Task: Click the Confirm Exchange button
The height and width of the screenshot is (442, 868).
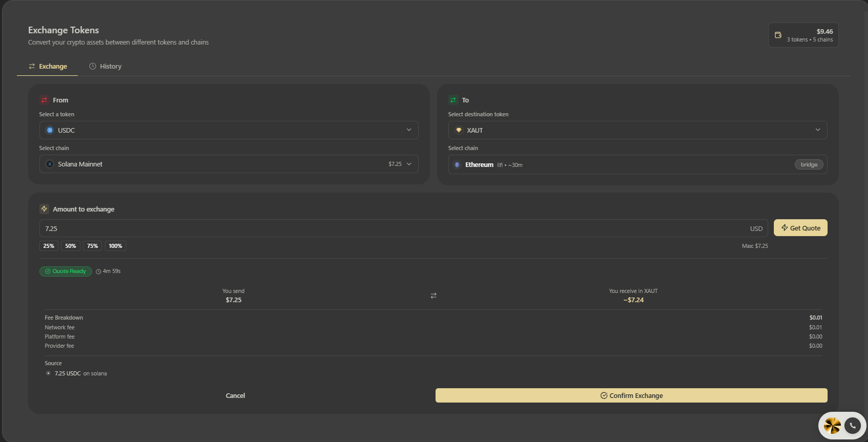Action: 632,395
